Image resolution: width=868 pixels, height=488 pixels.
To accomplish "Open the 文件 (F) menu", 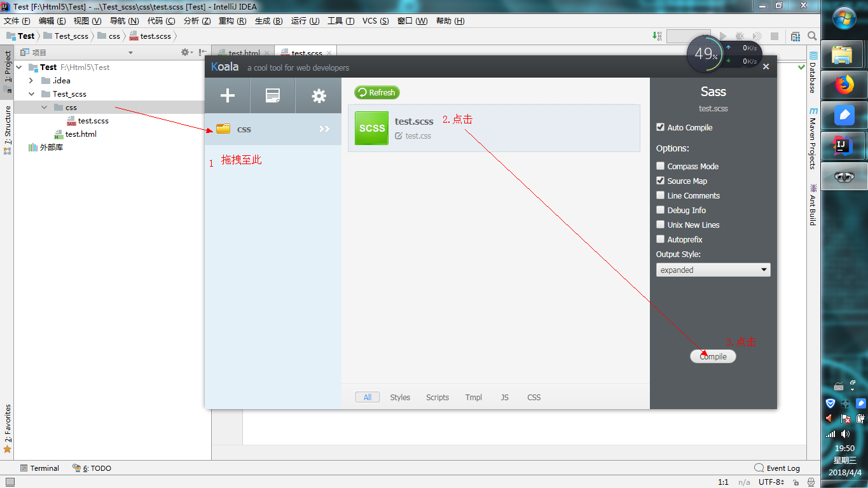I will 17,21.
